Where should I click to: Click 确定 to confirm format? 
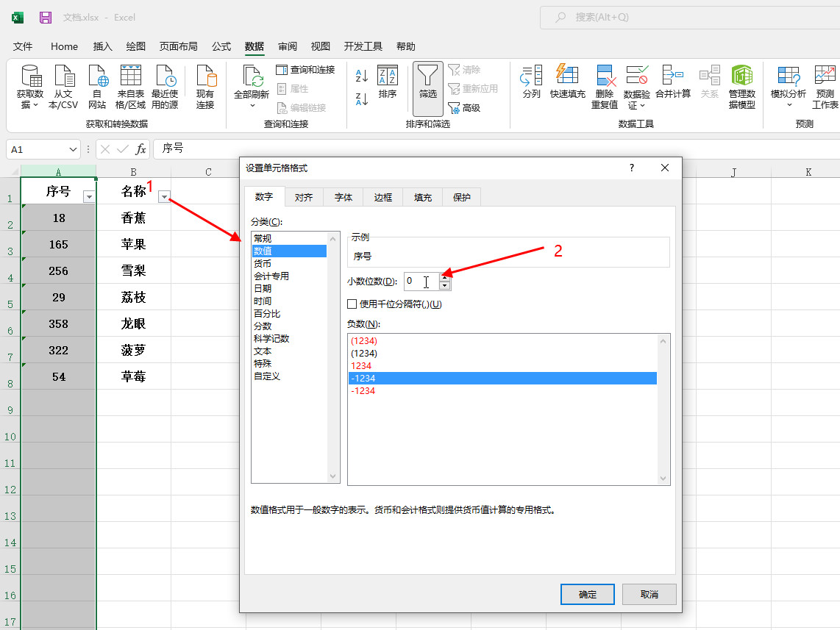coord(588,594)
